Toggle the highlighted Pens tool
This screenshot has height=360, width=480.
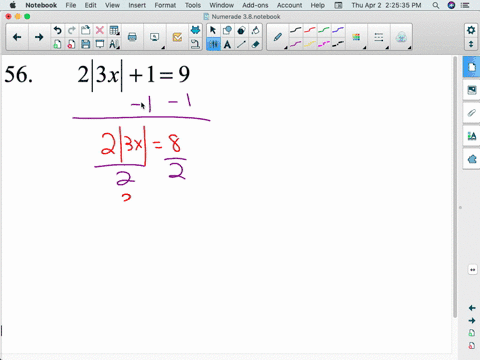(213, 44)
